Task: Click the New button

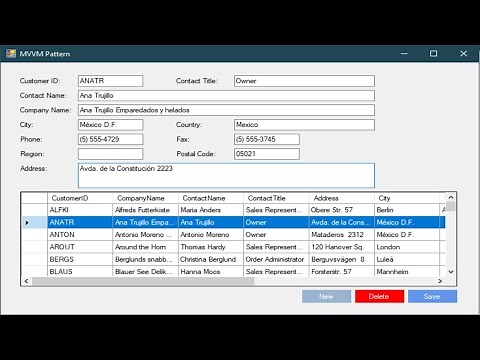Action: point(326,296)
